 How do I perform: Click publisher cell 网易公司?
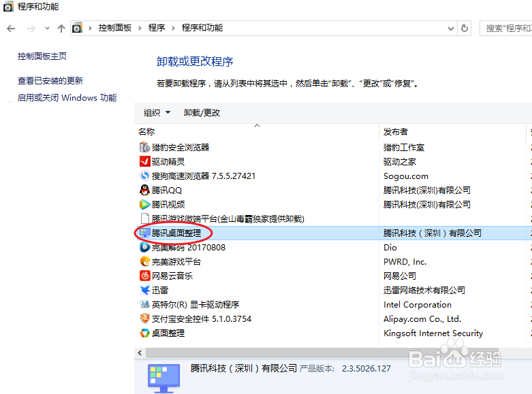400,276
